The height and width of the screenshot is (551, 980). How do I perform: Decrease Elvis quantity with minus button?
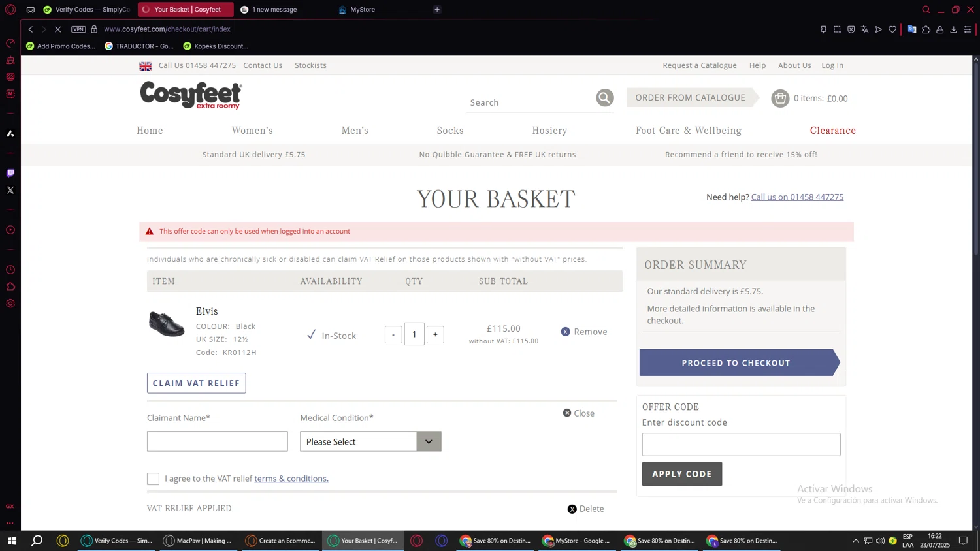click(393, 334)
